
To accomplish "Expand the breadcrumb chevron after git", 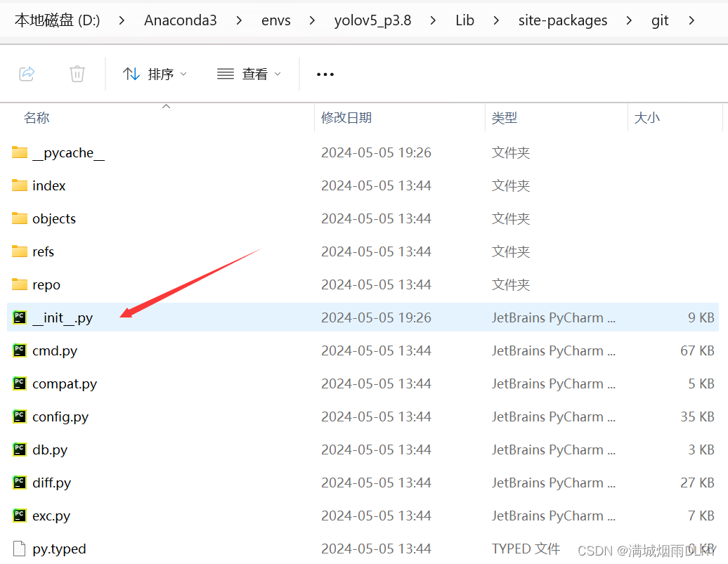I will click(691, 20).
